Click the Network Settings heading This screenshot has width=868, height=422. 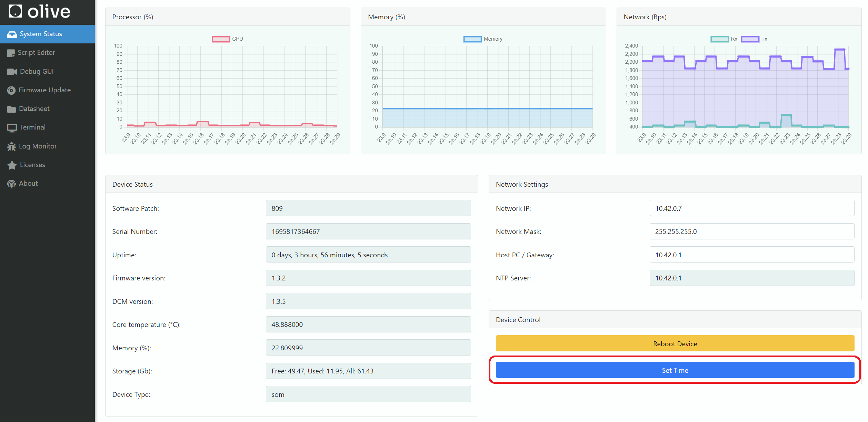click(x=522, y=184)
